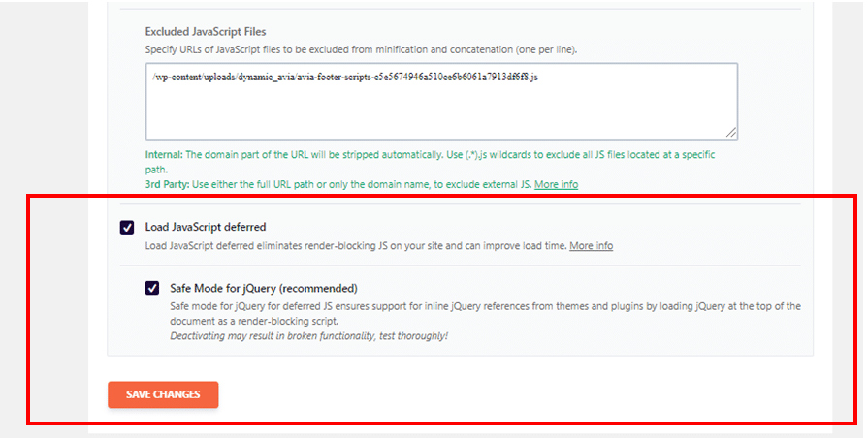This screenshot has height=438, width=868.
Task: Click the italic "Deactivating may result" warning note
Action: [308, 336]
